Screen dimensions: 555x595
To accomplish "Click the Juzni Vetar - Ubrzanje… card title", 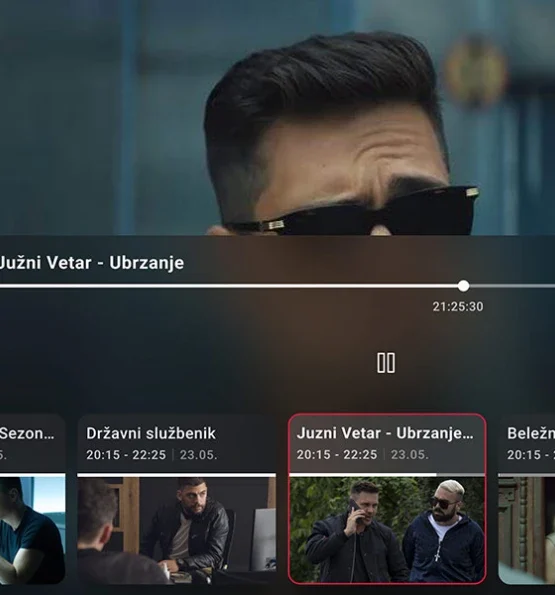I will (x=385, y=433).
